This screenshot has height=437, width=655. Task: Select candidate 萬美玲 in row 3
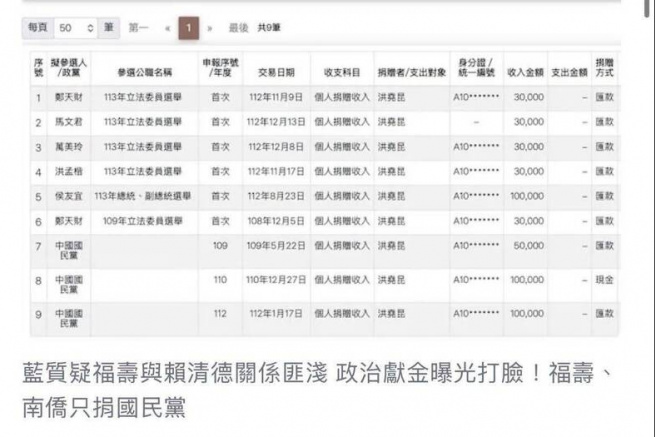pyautogui.click(x=69, y=147)
